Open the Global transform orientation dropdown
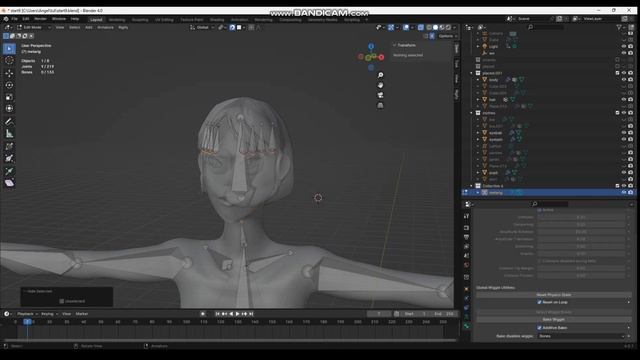Viewport: 640px width, 360px height. pos(202,27)
